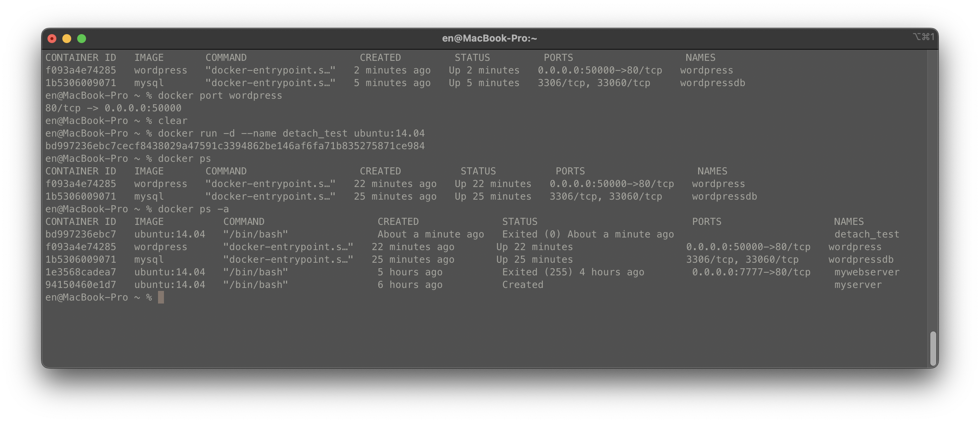Viewport: 980px width, 423px height.
Task: Click the 'docker ps -a' command text
Action: click(193, 209)
